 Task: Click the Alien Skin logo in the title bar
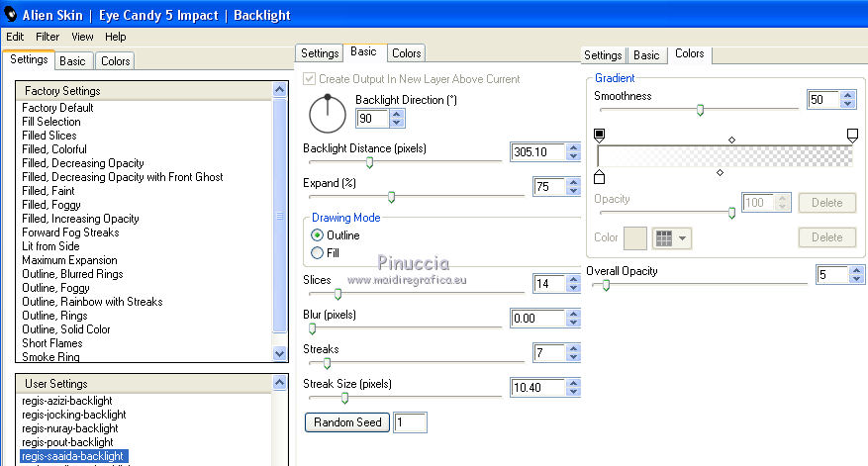pyautogui.click(x=11, y=14)
